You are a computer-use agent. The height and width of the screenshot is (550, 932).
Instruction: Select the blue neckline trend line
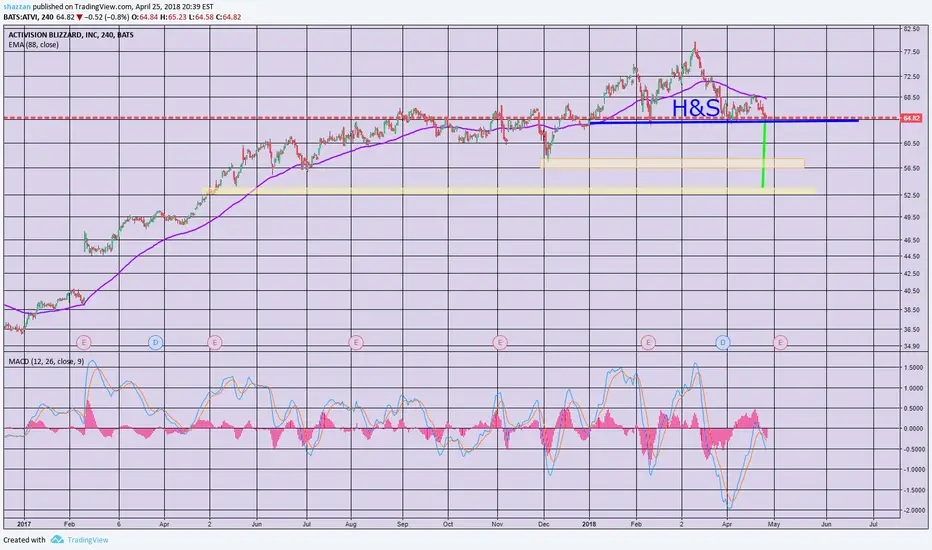tap(724, 121)
